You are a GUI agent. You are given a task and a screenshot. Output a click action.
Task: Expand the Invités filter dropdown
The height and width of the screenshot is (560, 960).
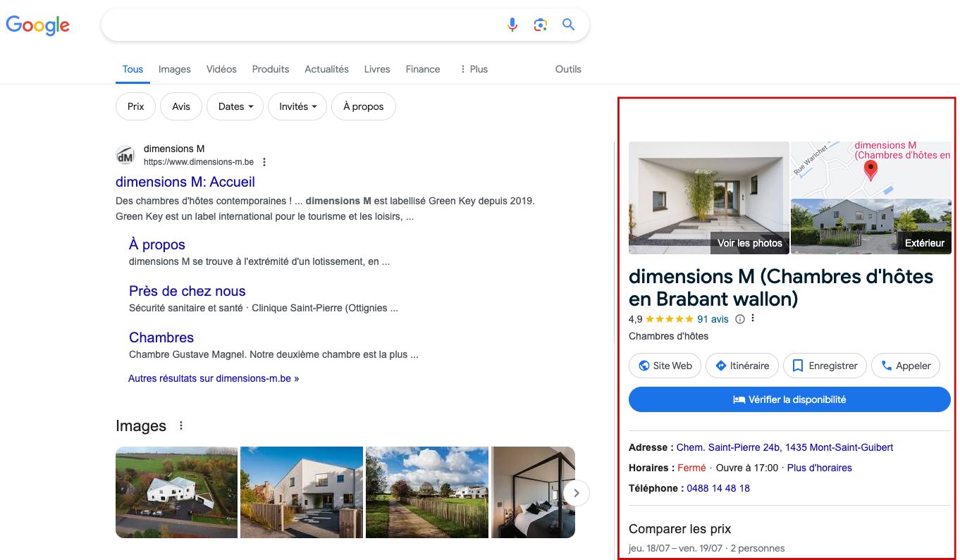[x=297, y=106]
